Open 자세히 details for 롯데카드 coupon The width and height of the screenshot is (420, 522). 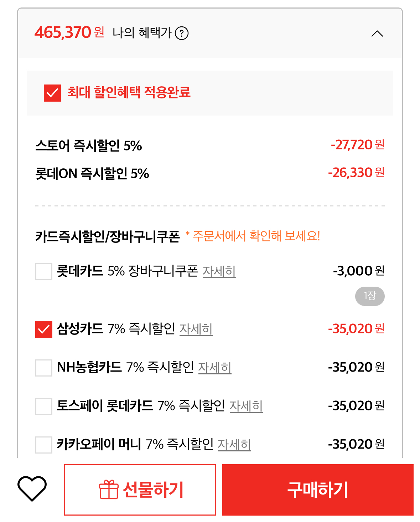click(219, 272)
